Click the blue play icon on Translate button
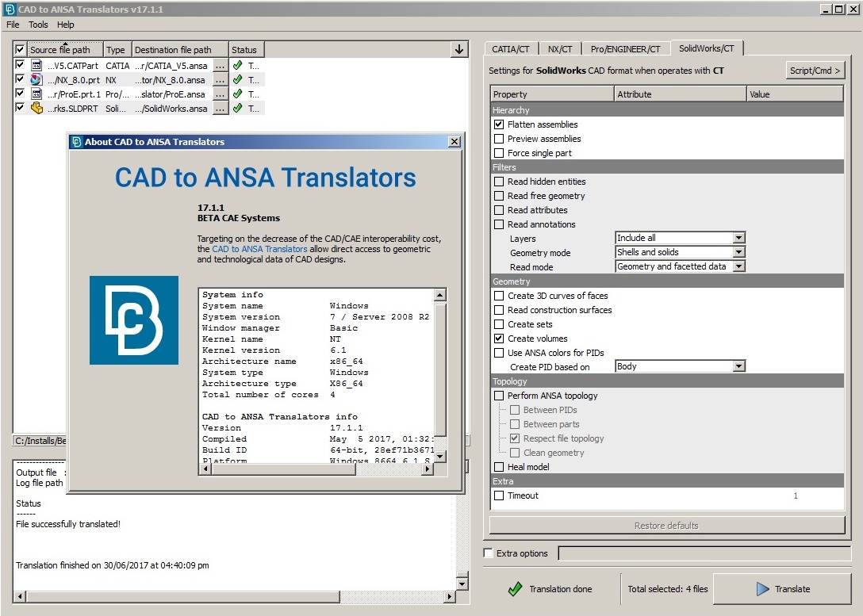The height and width of the screenshot is (616, 863). pyautogui.click(x=762, y=589)
